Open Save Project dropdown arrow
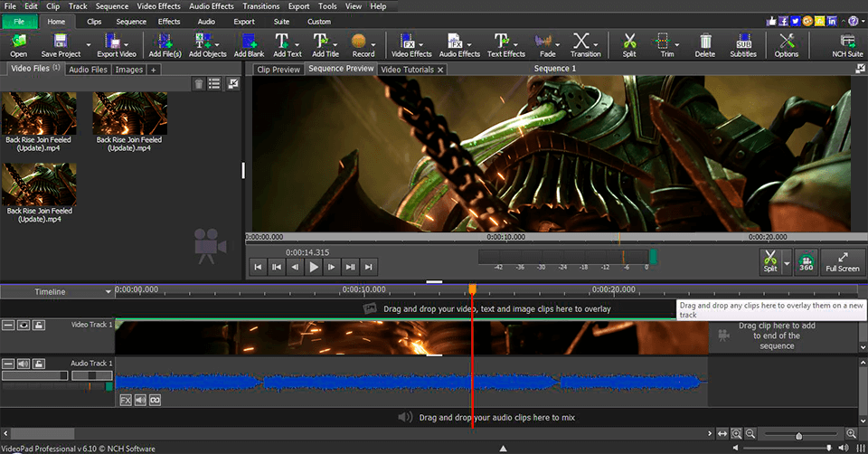This screenshot has width=868, height=454. [x=88, y=45]
